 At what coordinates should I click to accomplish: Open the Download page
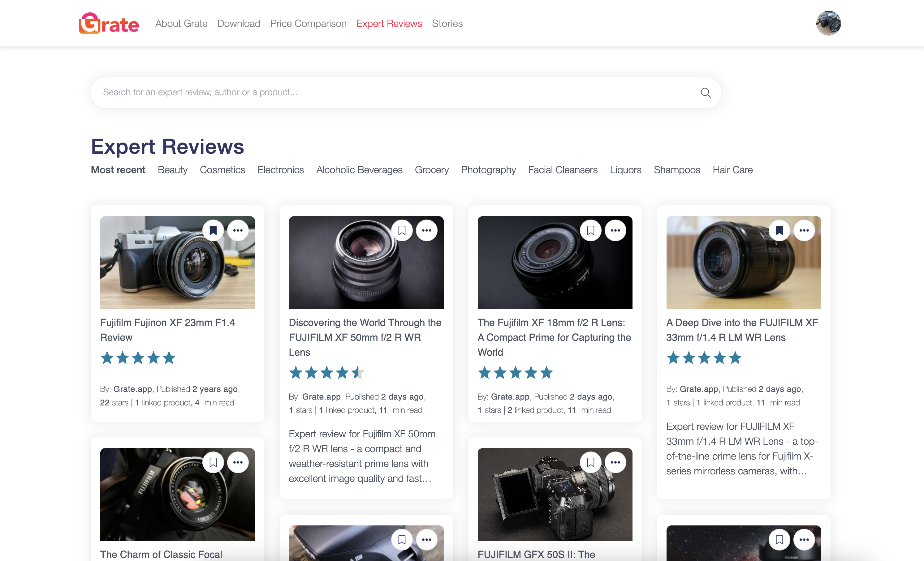tap(239, 23)
